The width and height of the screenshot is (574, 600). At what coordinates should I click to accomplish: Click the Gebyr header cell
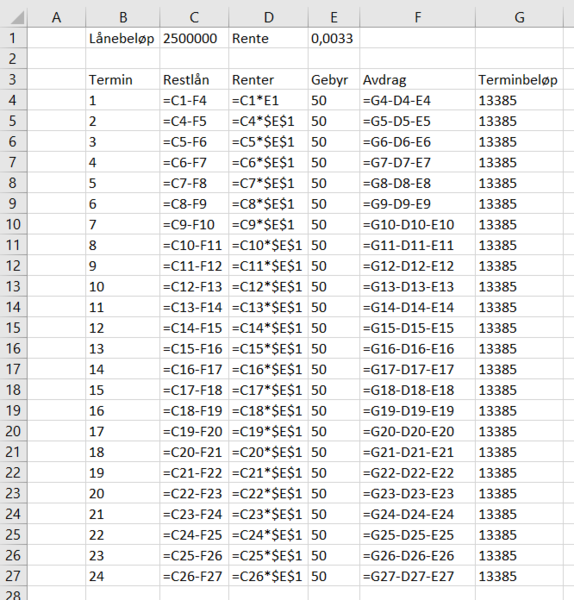click(x=334, y=80)
